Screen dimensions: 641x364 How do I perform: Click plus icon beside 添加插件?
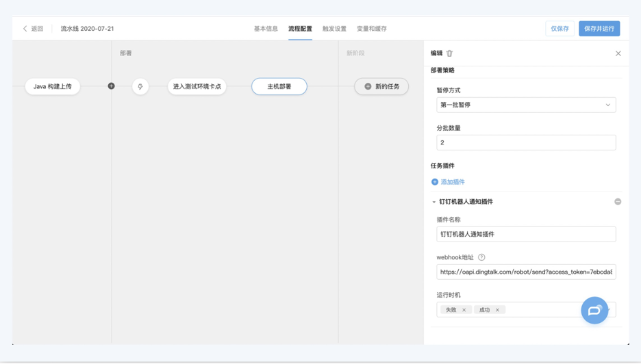tap(435, 182)
